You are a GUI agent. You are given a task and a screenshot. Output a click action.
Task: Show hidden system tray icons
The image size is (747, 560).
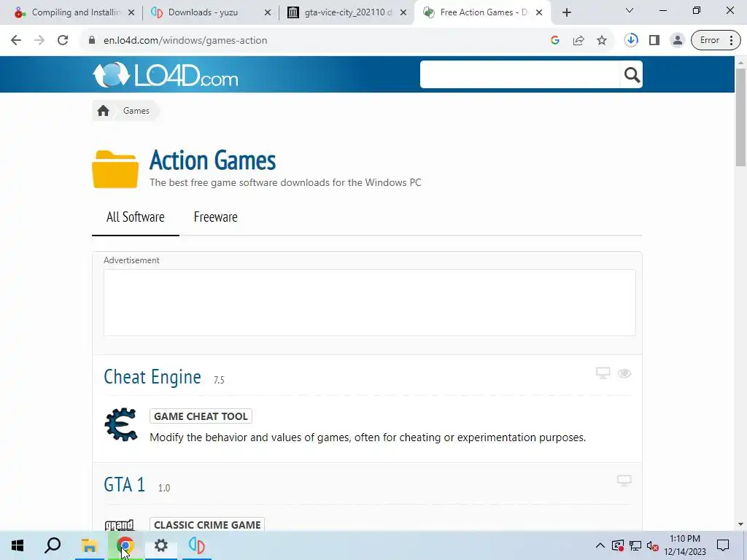[600, 545]
